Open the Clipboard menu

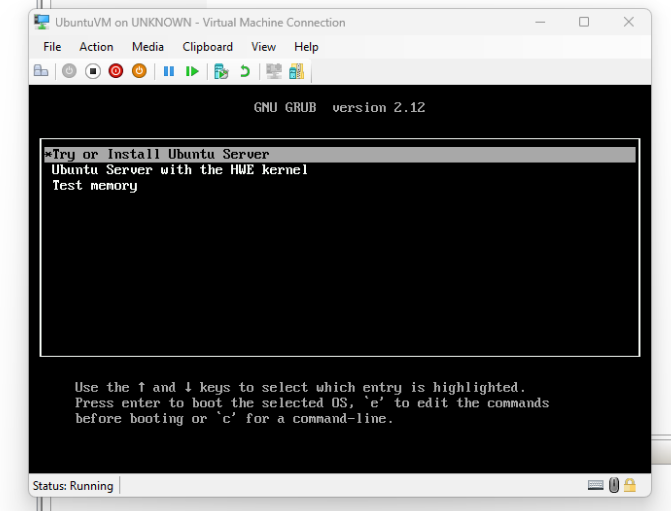point(207,47)
